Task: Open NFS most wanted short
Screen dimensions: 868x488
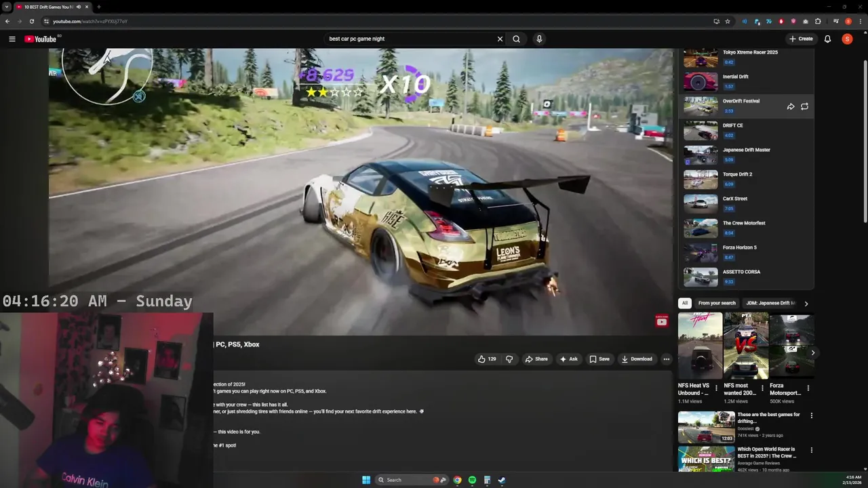Action: [x=746, y=346]
